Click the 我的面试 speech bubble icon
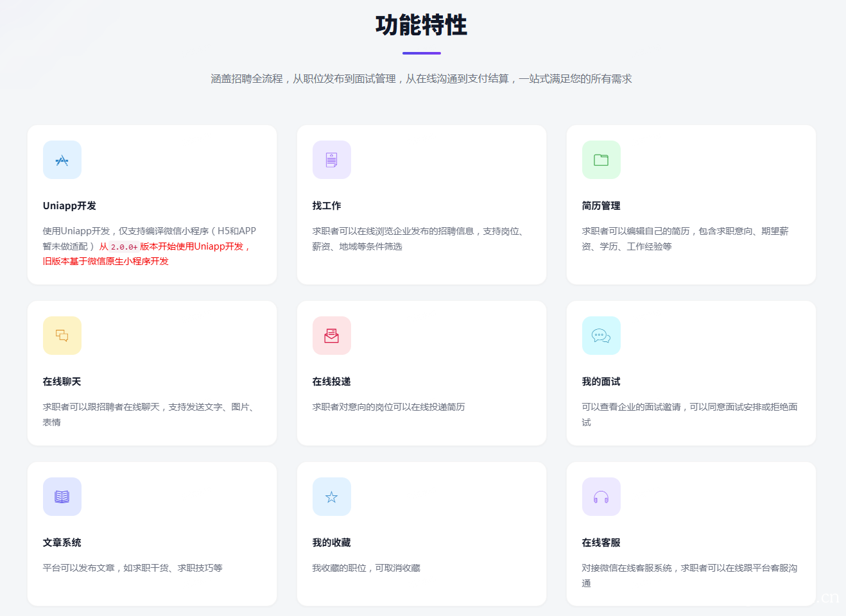Screen dimensions: 846x616 (601, 336)
